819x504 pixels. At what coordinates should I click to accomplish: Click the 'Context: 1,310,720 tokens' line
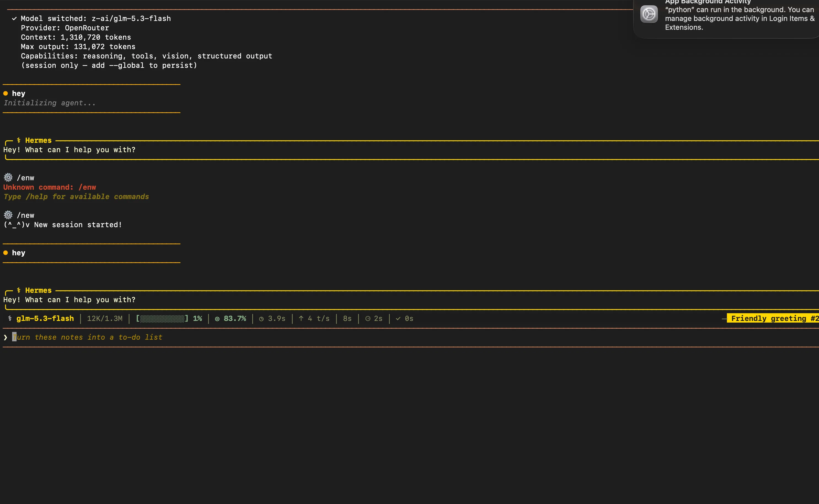coord(76,37)
